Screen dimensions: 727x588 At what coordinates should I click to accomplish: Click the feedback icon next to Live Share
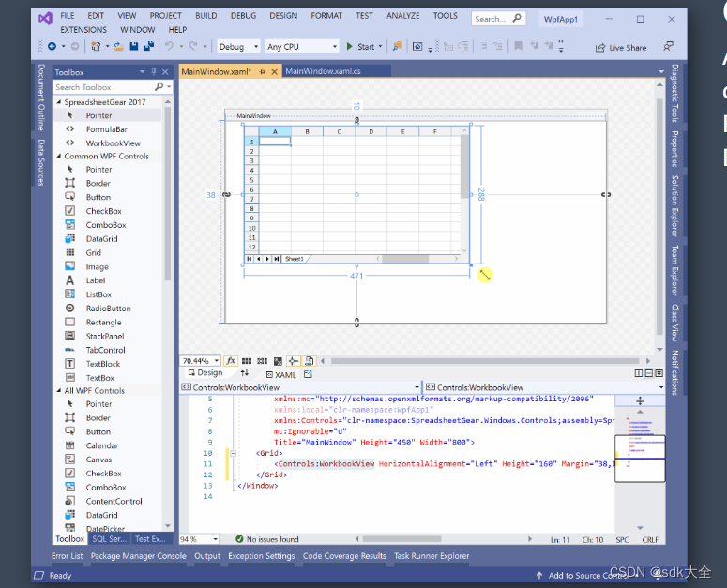pyautogui.click(x=668, y=47)
